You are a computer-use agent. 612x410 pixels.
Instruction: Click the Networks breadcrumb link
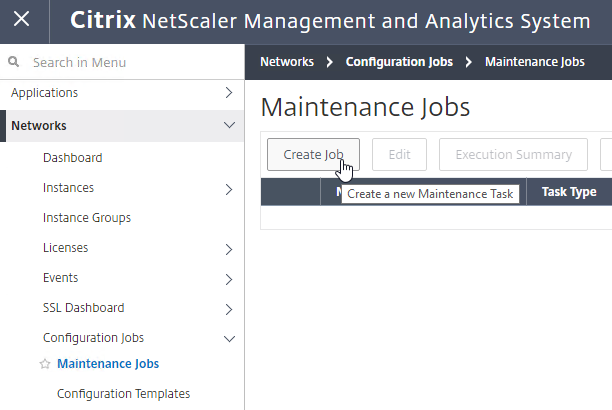[287, 62]
